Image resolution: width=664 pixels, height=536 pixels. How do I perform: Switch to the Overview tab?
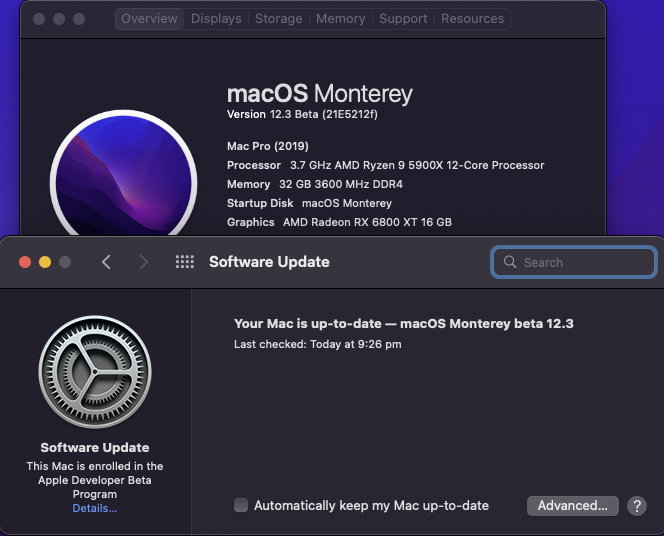coord(149,19)
